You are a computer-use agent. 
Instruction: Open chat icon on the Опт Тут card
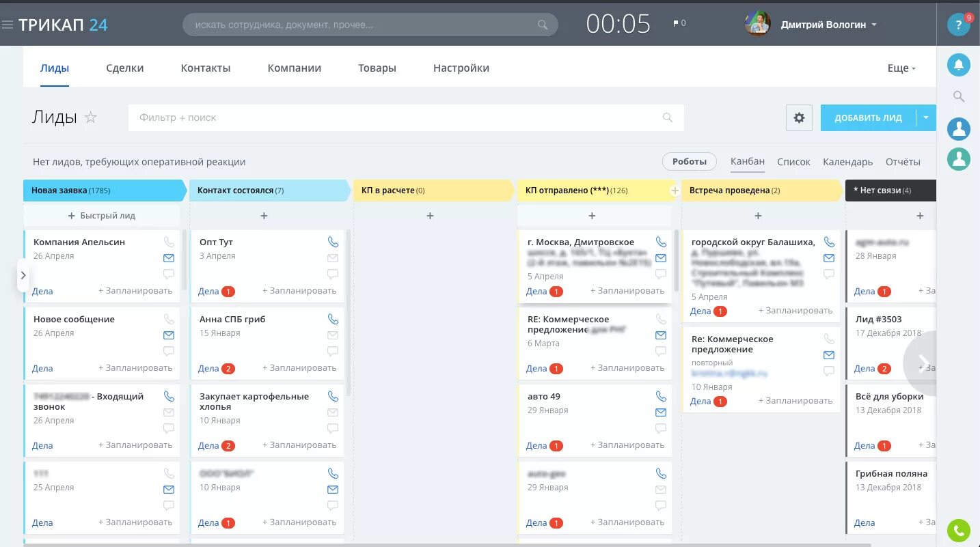[333, 273]
